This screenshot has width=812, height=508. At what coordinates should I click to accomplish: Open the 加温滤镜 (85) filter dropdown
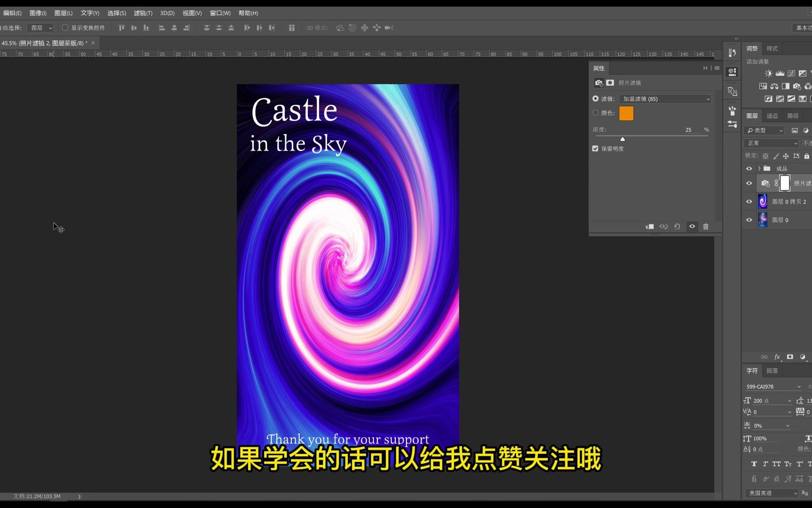(x=665, y=99)
